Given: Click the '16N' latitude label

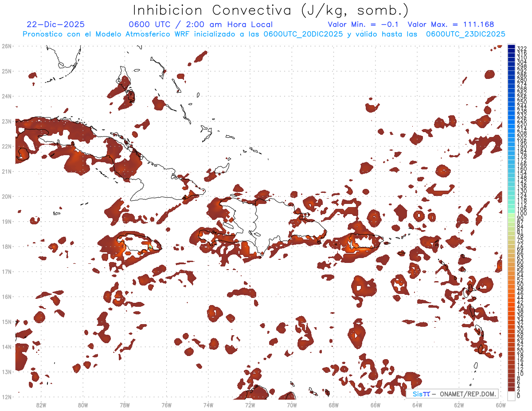Looking at the screenshot, I should tap(7, 297).
